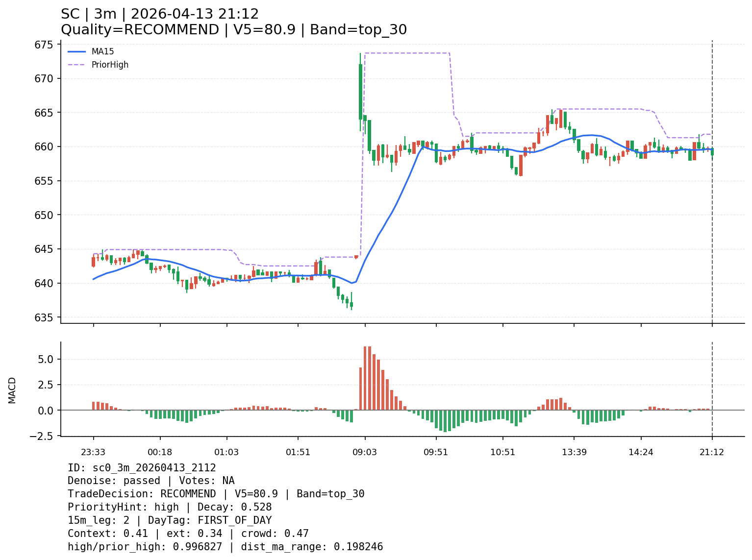Viewport: 752px width, 560px height.
Task: Click the 'Denoise: passed | Votes: NA' line
Action: tap(151, 481)
